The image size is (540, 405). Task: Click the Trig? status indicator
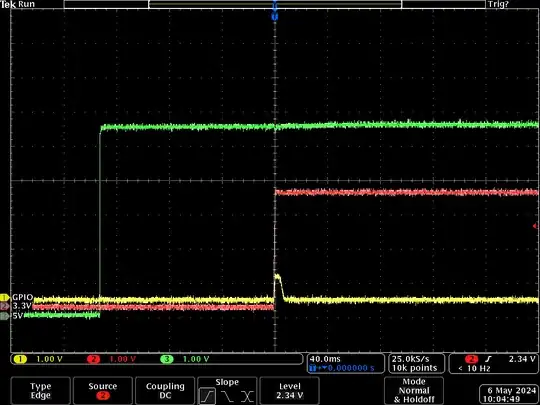point(498,4)
